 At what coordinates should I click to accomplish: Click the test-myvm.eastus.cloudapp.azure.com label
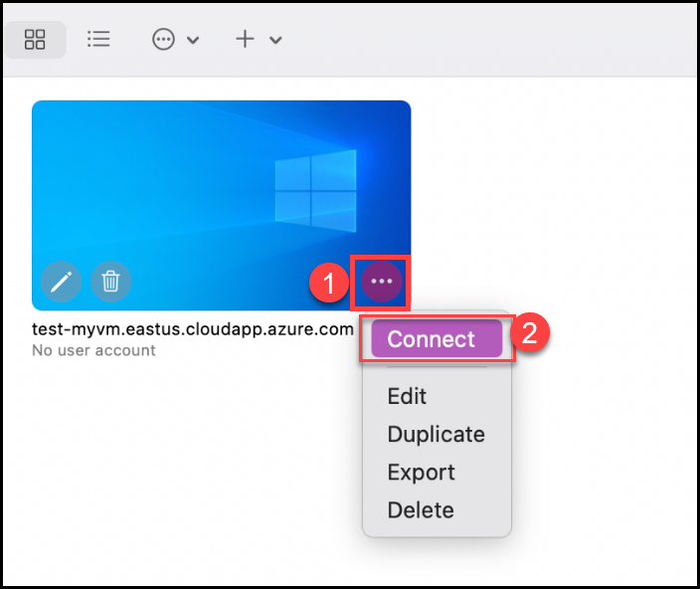(193, 329)
